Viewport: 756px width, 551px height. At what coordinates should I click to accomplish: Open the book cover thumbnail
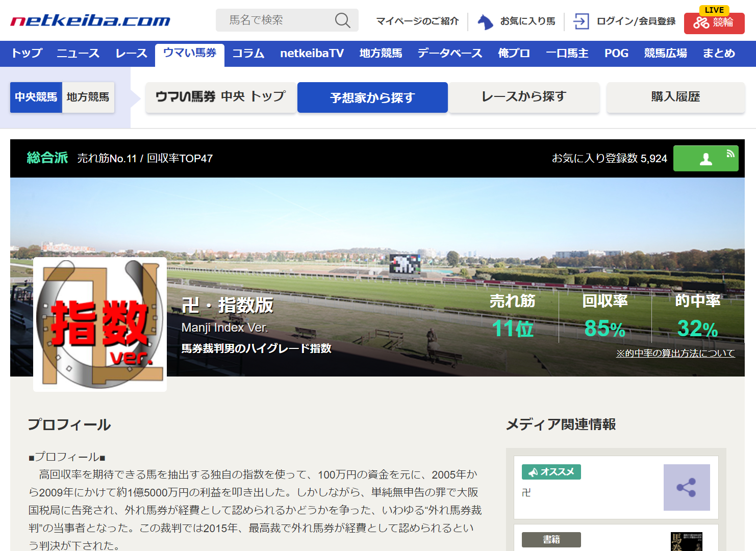point(687,542)
